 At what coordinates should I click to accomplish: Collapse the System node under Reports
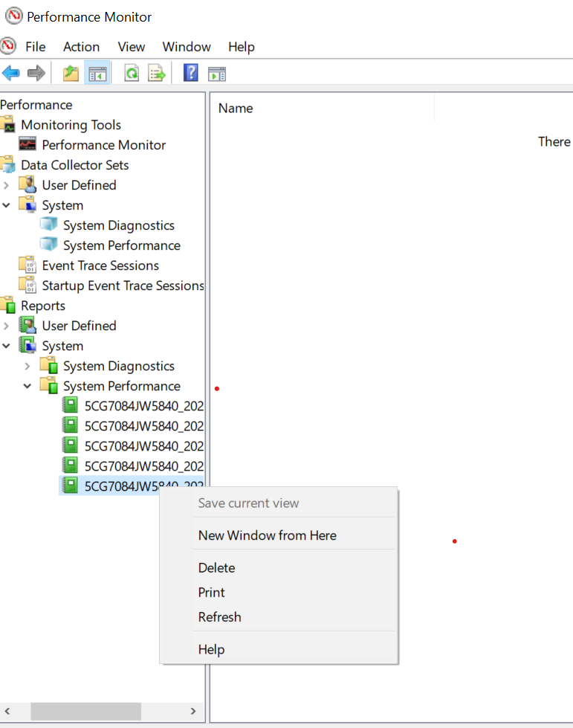click(7, 346)
